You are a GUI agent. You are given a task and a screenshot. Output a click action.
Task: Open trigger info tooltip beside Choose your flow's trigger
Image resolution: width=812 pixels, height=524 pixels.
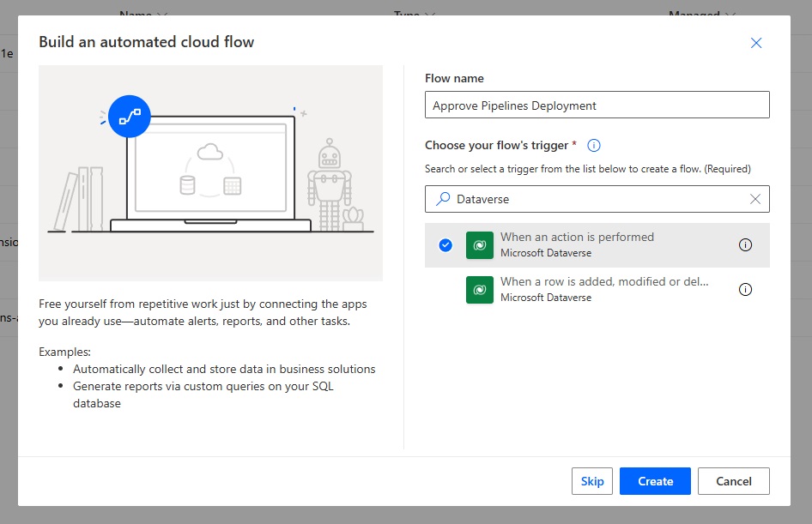(x=593, y=145)
